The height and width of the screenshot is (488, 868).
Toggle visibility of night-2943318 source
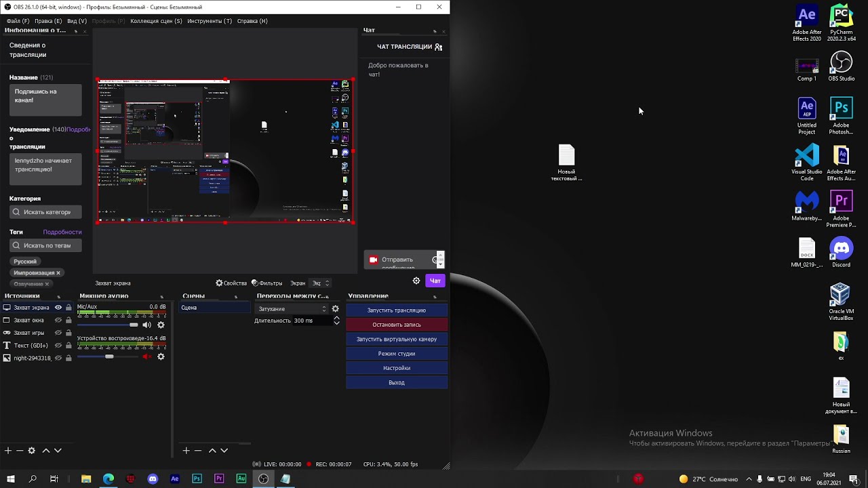[x=58, y=358]
